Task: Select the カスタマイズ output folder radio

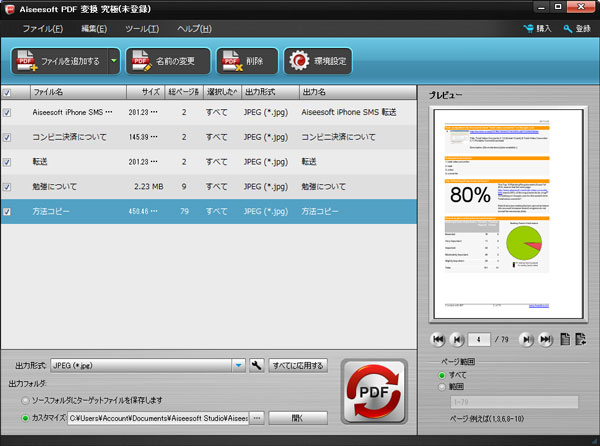Action: pyautogui.click(x=25, y=418)
